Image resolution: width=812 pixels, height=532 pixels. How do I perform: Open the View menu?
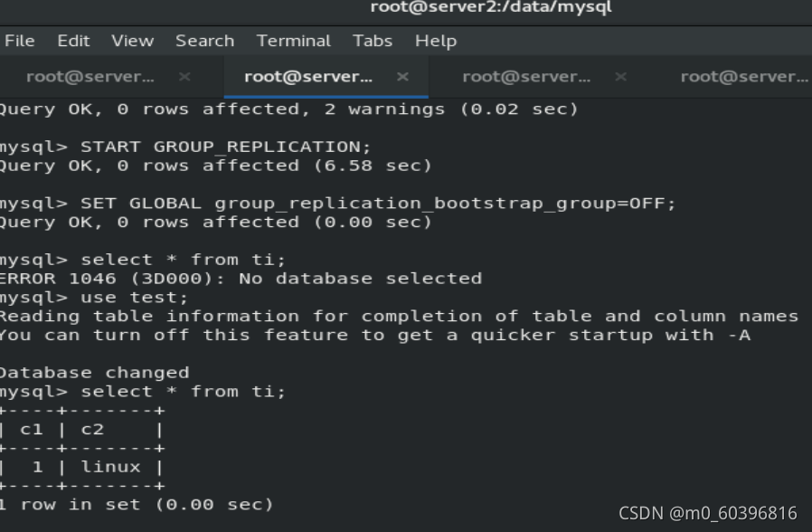[133, 41]
